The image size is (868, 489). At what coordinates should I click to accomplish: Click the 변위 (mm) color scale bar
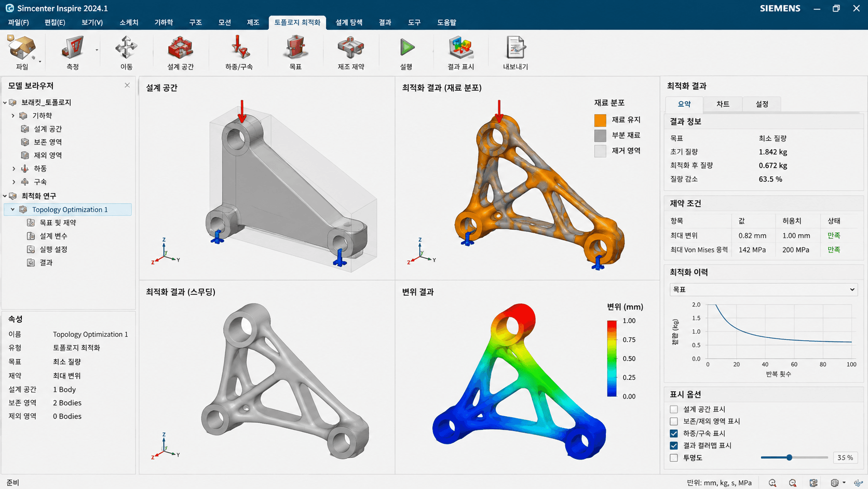point(612,359)
